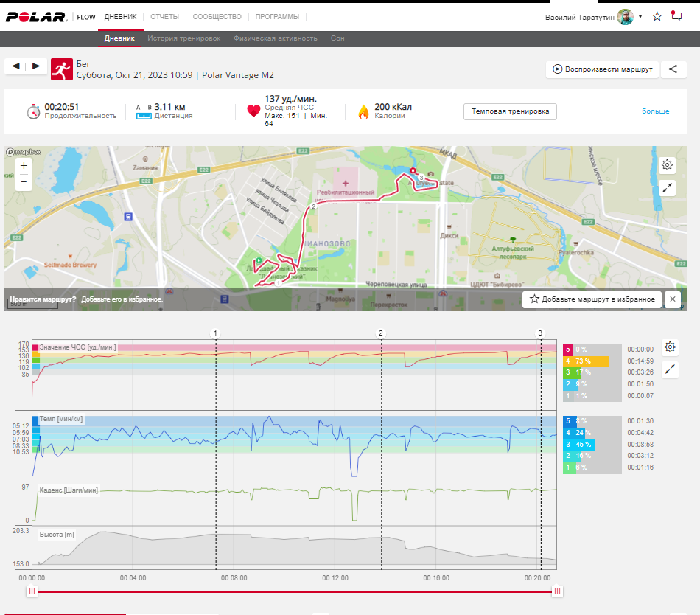Expand charts to full screen
The width and height of the screenshot is (700, 615).
(x=670, y=369)
